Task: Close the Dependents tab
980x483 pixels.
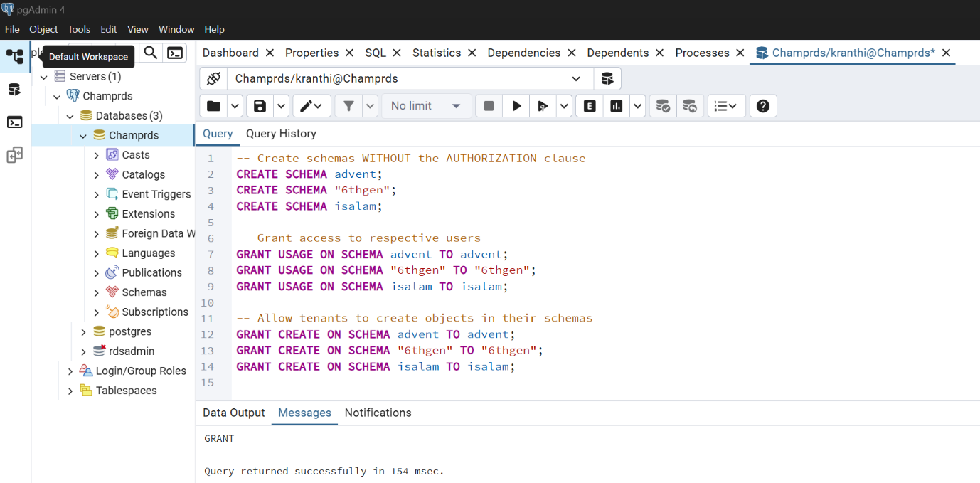Action: pos(659,53)
